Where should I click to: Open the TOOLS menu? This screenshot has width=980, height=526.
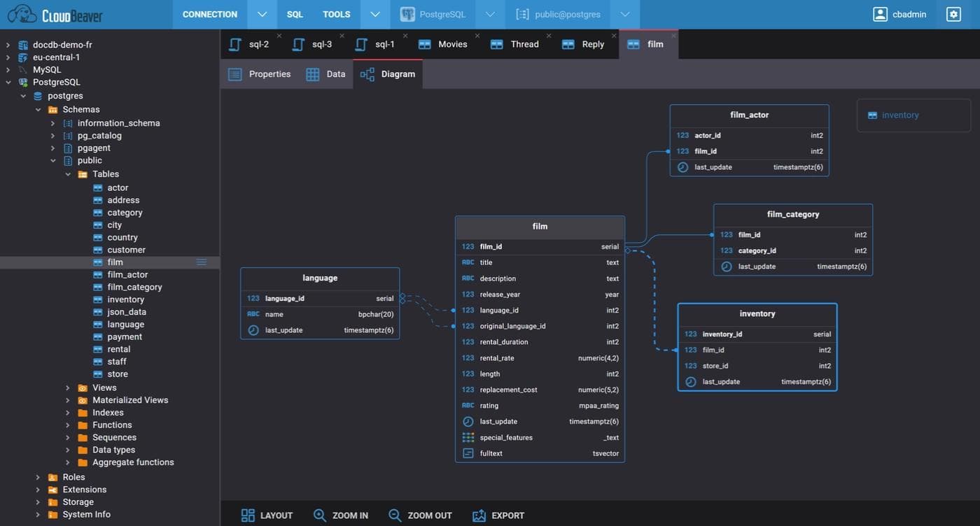click(x=336, y=13)
